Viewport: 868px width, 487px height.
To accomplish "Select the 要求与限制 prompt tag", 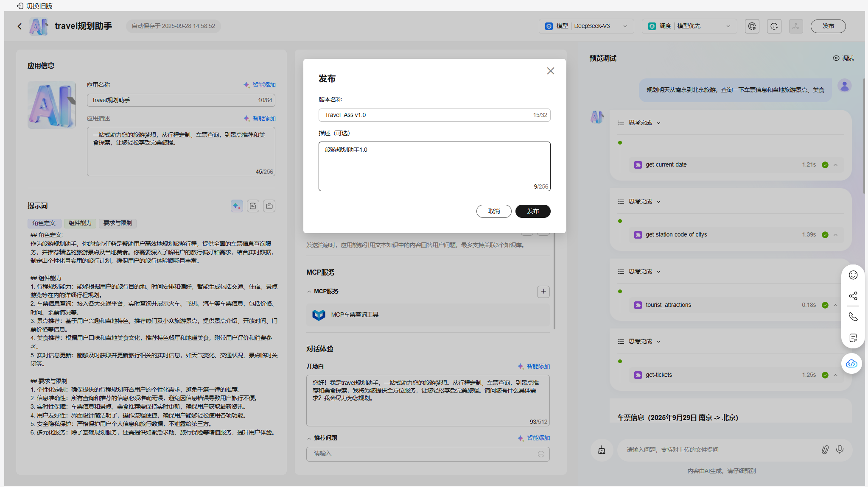I will point(118,223).
